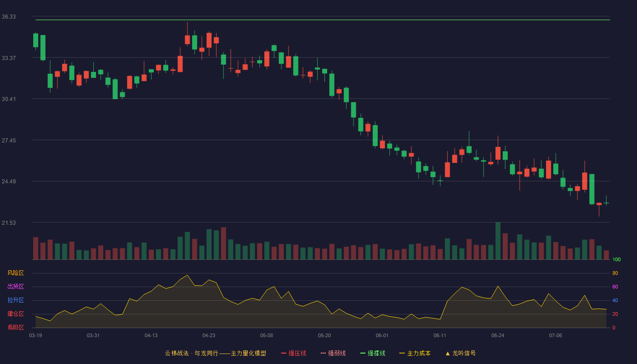
Task: Click the 04-23 date label
Action: pos(209,335)
